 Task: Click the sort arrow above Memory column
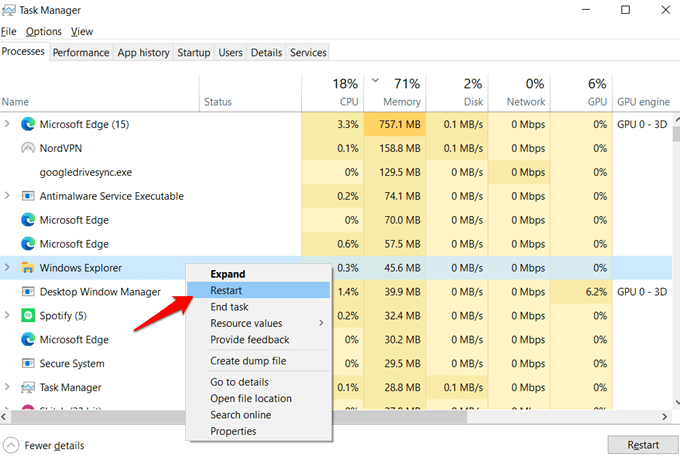click(376, 80)
